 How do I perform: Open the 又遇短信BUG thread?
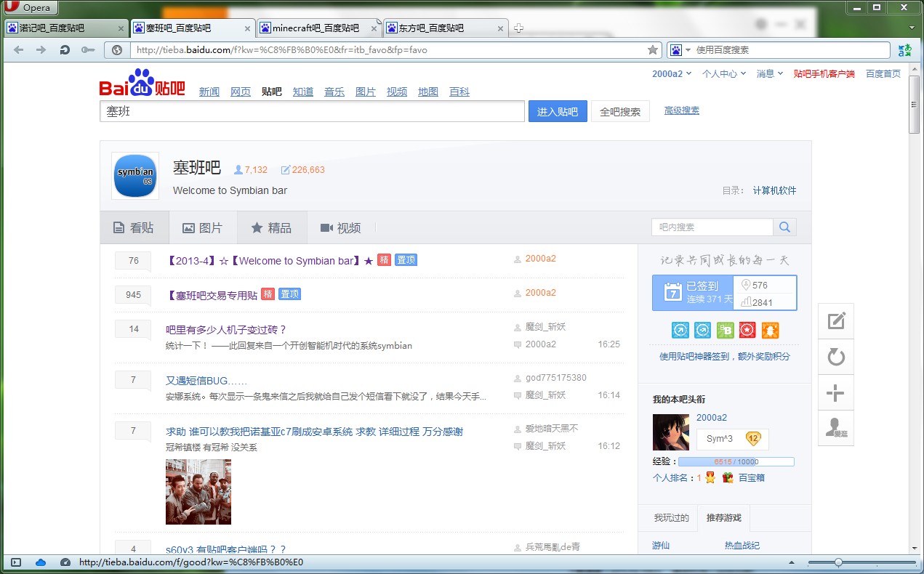(206, 381)
